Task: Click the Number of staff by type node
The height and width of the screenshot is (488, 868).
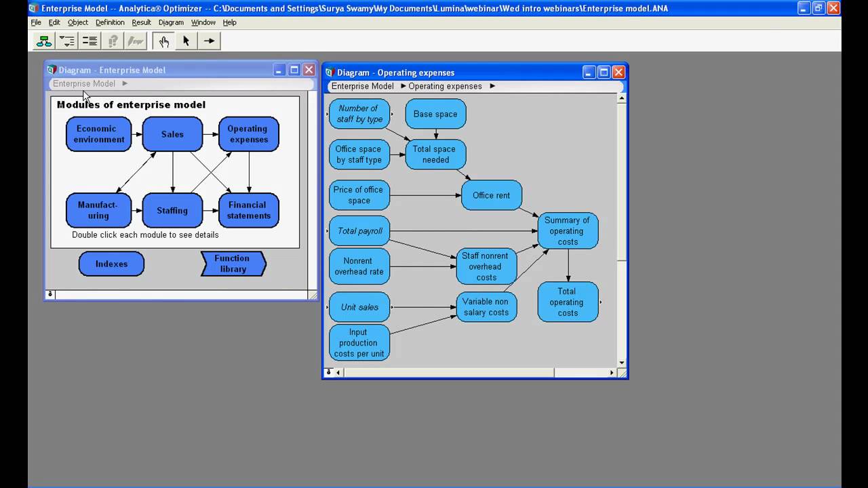Action: [x=359, y=114]
